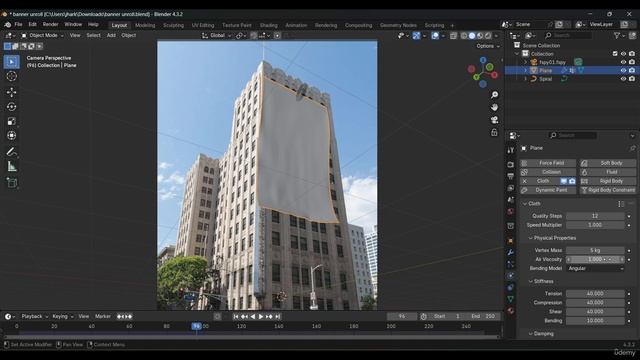The image size is (640, 360).
Task: Jump to the last frame
Action: tap(278, 316)
